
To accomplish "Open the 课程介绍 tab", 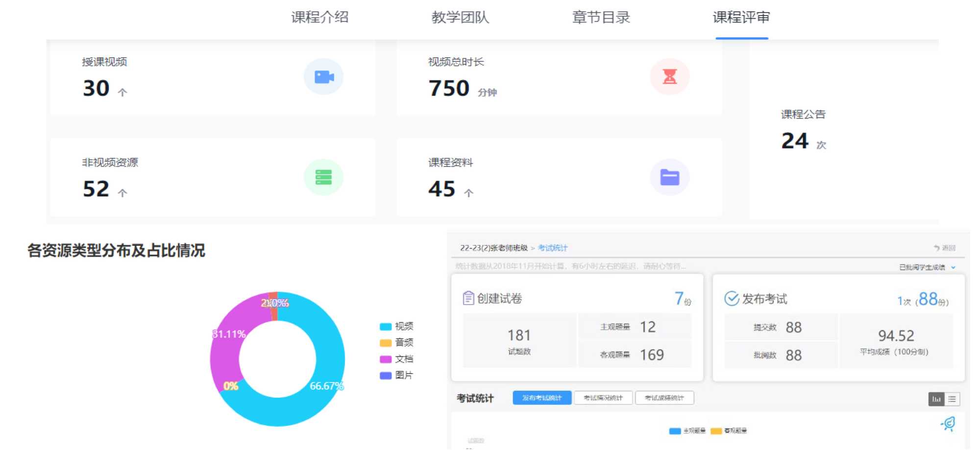I will 319,18.
